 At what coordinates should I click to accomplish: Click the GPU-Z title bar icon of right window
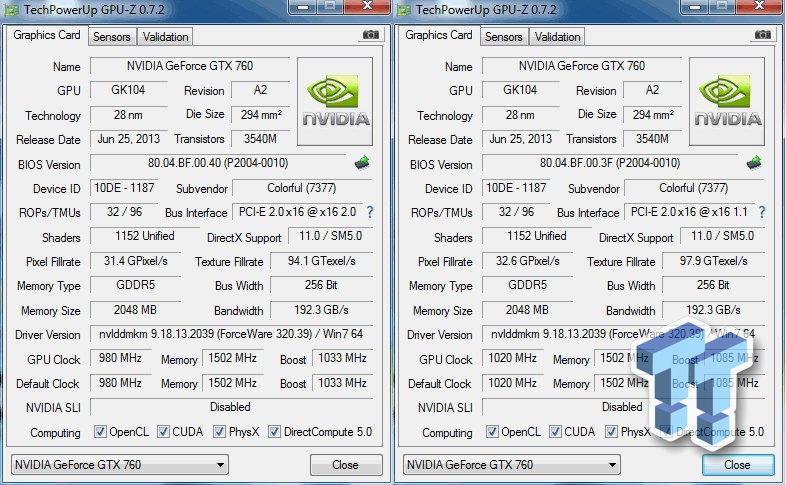click(x=403, y=10)
